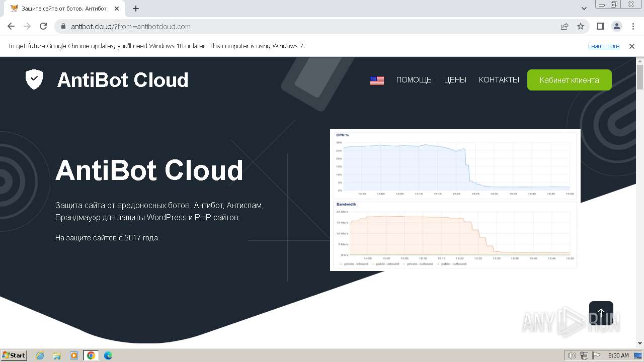Click the 8:30 AM taskbar clock

point(618,355)
